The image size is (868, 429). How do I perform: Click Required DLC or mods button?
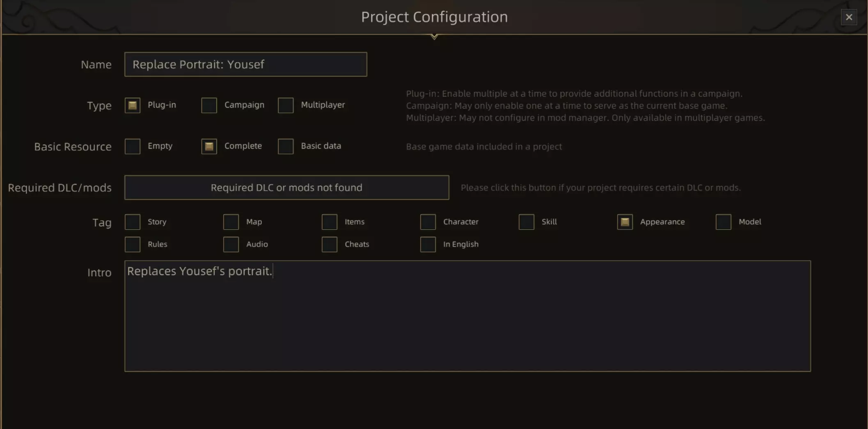(286, 188)
